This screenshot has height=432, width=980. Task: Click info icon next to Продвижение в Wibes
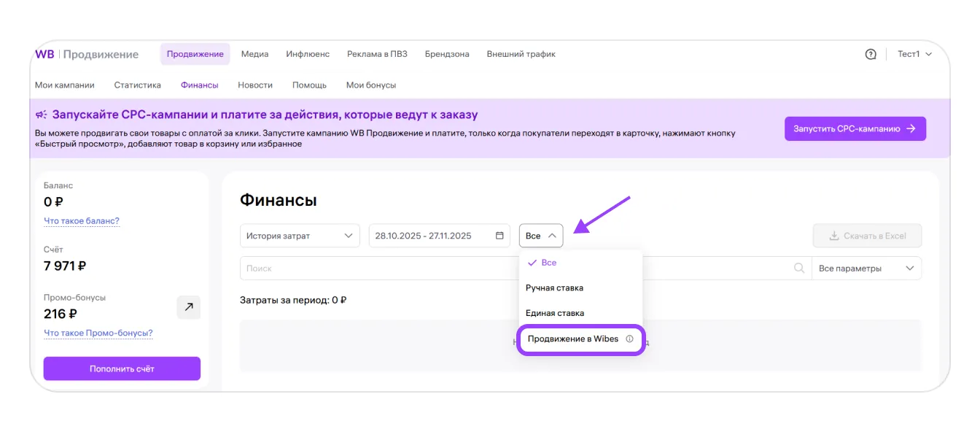pos(630,339)
